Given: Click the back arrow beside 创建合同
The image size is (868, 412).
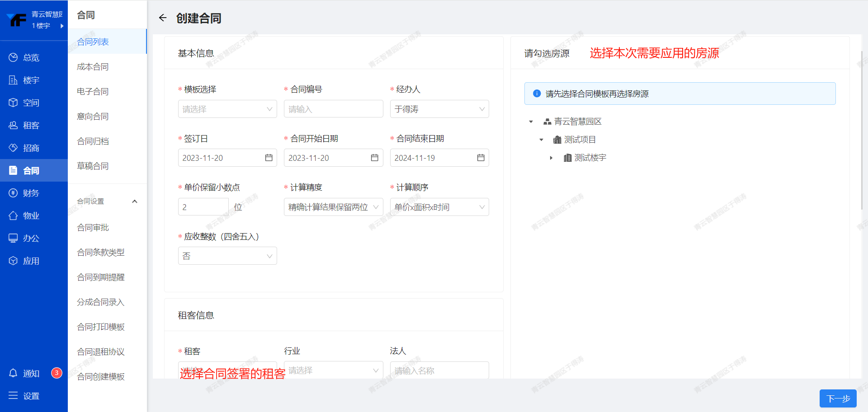Looking at the screenshot, I should coord(163,18).
